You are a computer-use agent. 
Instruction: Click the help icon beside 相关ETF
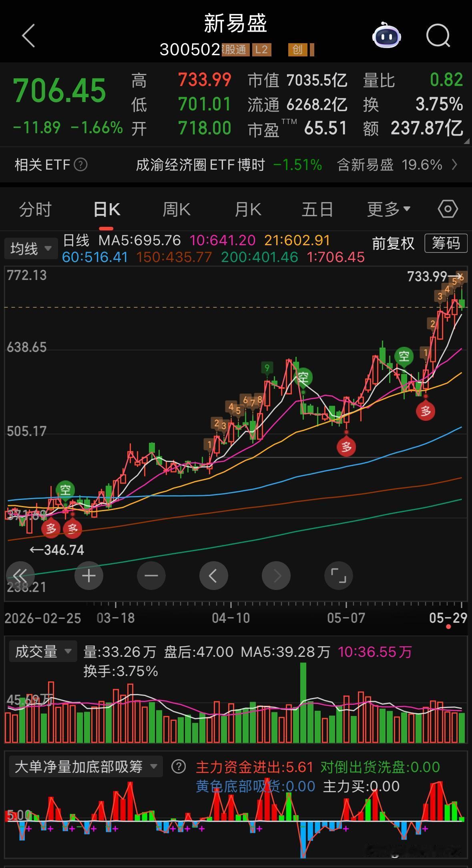(x=81, y=164)
